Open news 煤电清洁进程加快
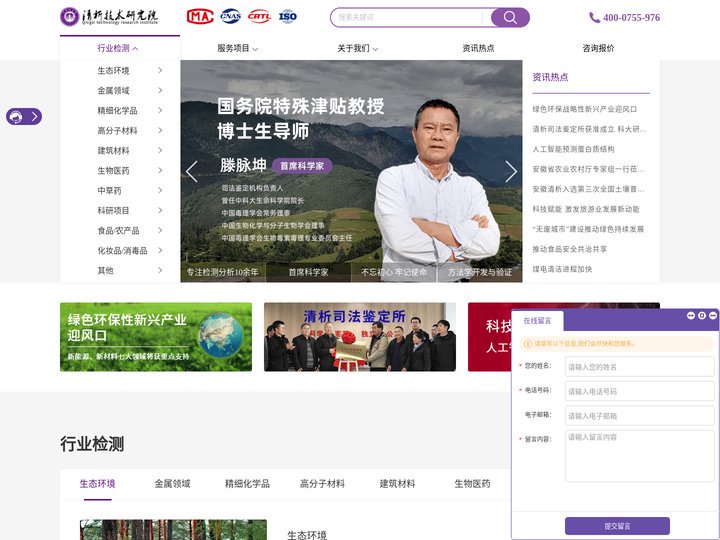720x540 pixels. point(562,269)
